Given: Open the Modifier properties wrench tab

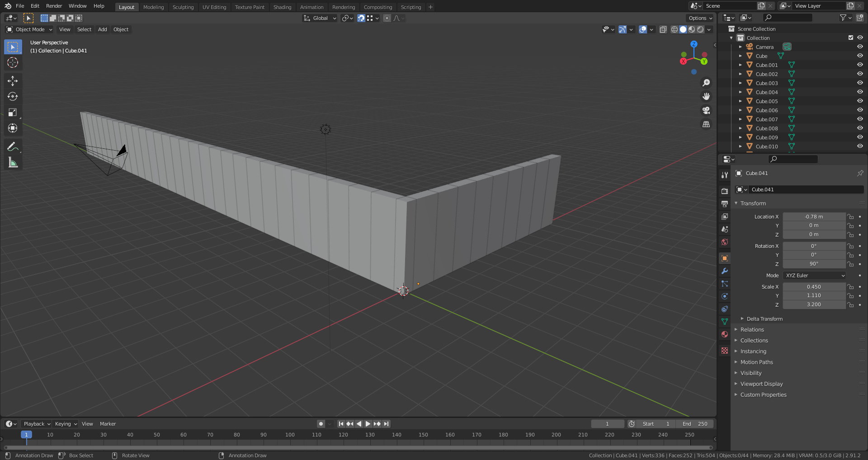Looking at the screenshot, I should [725, 271].
